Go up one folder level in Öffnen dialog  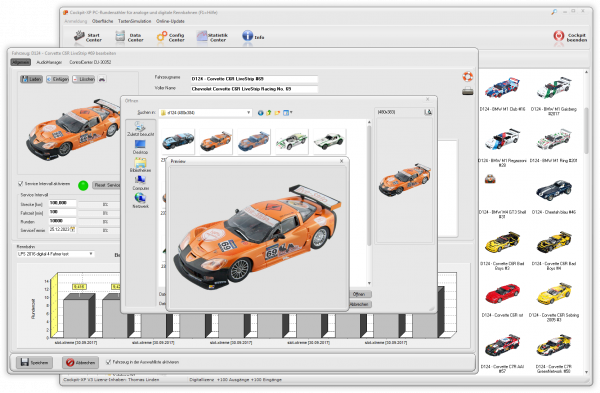(269, 113)
